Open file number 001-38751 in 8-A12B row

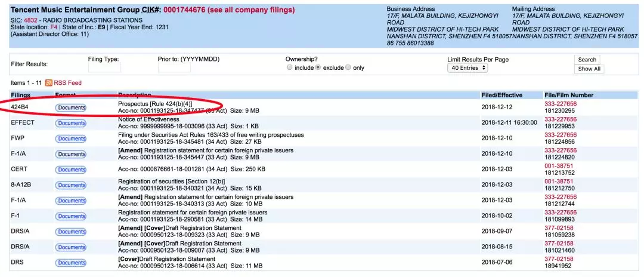[x=559, y=181]
